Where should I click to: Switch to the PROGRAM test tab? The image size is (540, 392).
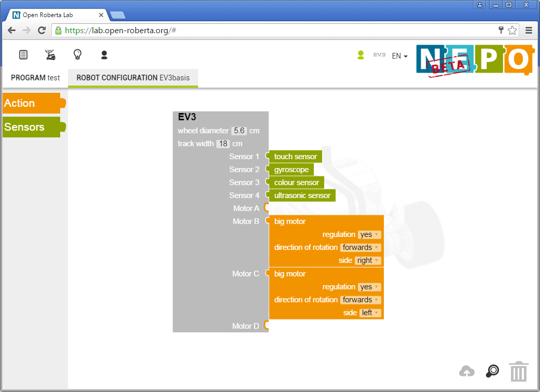(35, 78)
